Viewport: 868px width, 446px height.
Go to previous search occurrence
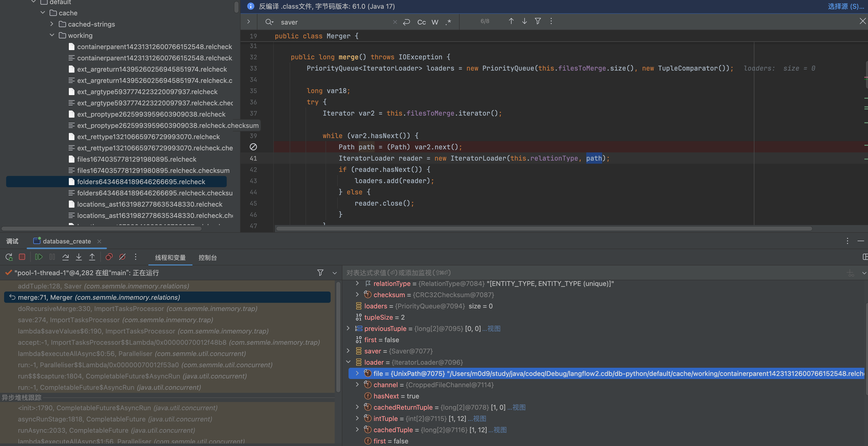click(511, 21)
